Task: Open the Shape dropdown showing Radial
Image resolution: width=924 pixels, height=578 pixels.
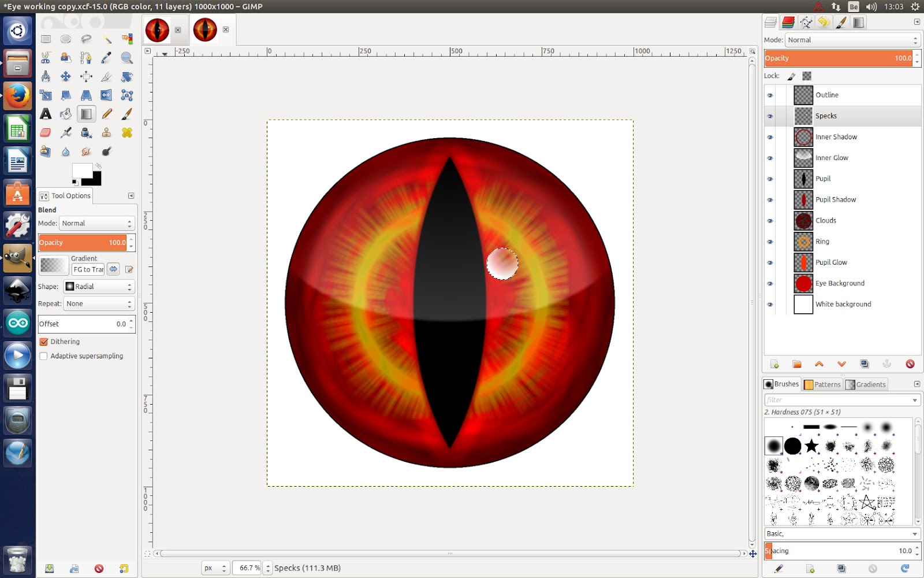Action: 98,286
